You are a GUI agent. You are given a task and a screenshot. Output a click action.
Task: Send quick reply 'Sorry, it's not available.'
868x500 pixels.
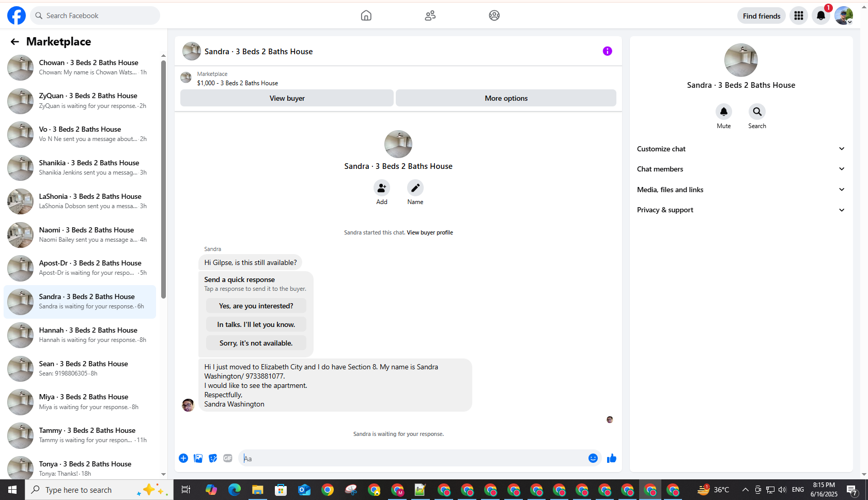pos(256,343)
